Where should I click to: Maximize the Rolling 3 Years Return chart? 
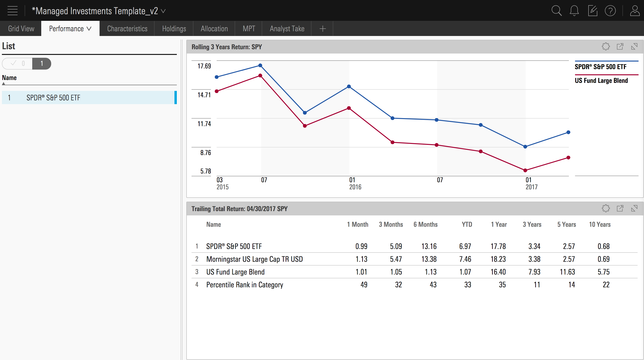point(635,46)
